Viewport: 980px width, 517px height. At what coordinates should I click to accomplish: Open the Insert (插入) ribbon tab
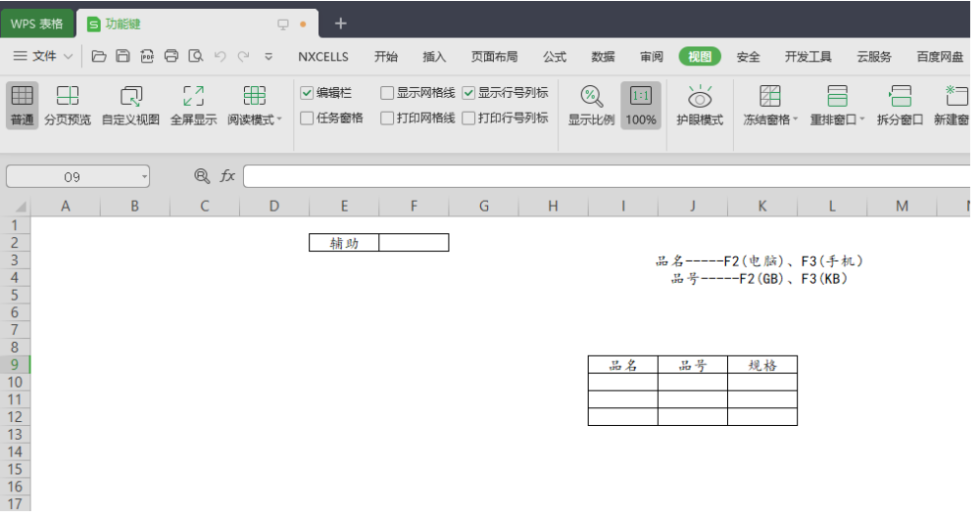(434, 57)
